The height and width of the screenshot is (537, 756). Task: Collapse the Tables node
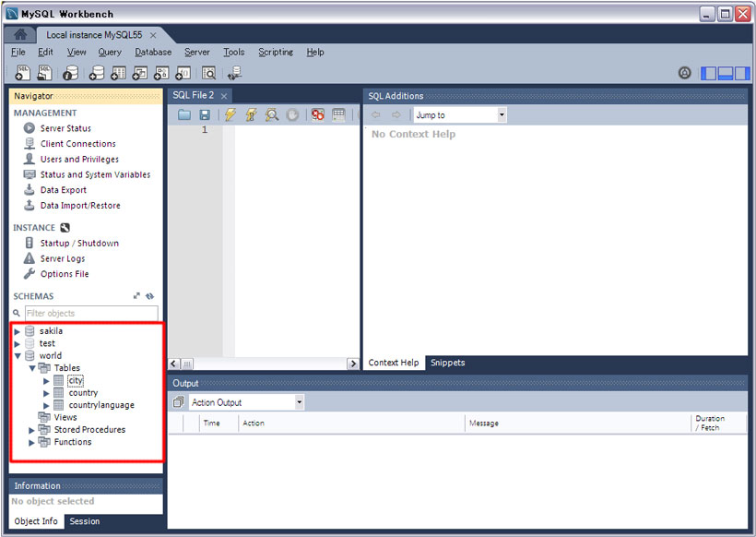tap(32, 368)
